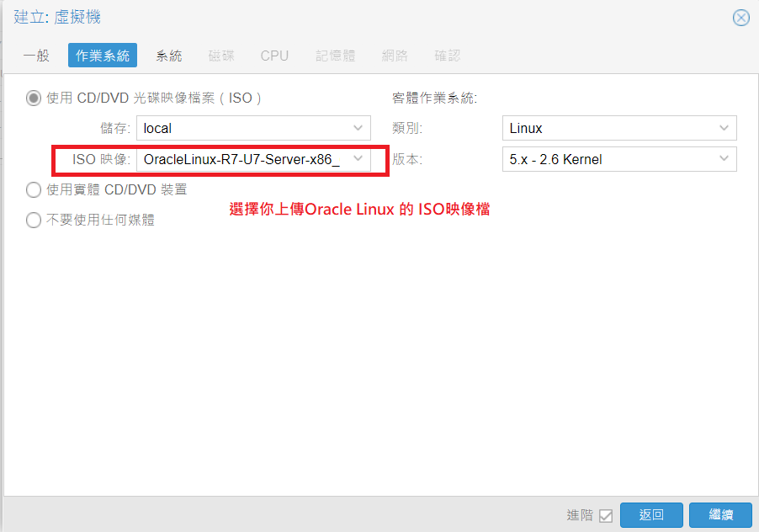This screenshot has height=532, width=759.
Task: Choose 使用實體 CD/DVD 裝置 radio button
Action: [x=34, y=190]
